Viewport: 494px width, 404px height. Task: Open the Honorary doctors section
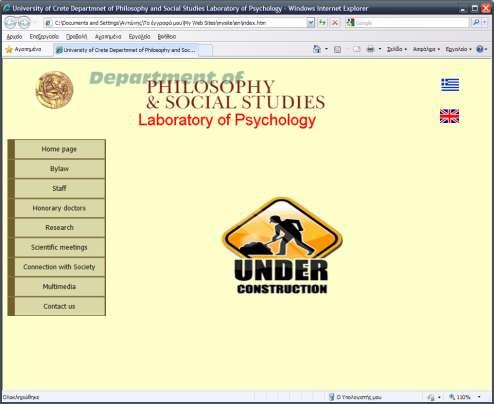coord(59,208)
